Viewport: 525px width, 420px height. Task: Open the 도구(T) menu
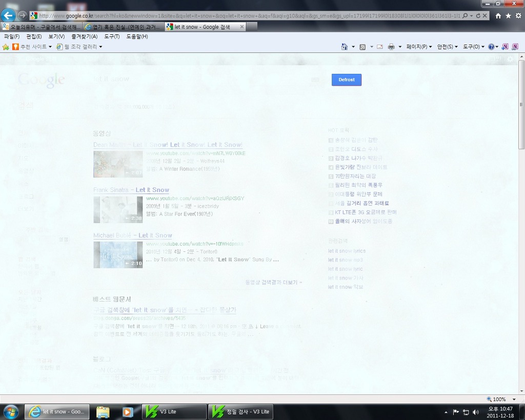coord(112,36)
